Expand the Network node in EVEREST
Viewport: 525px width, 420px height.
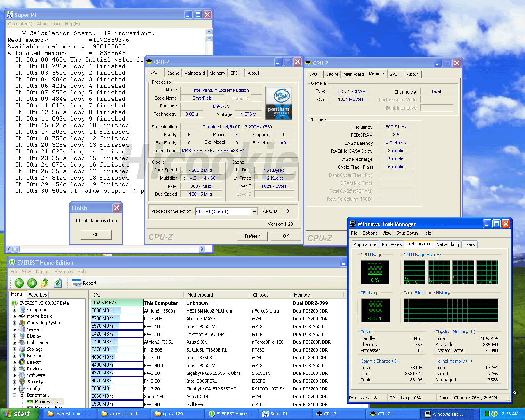(x=14, y=356)
